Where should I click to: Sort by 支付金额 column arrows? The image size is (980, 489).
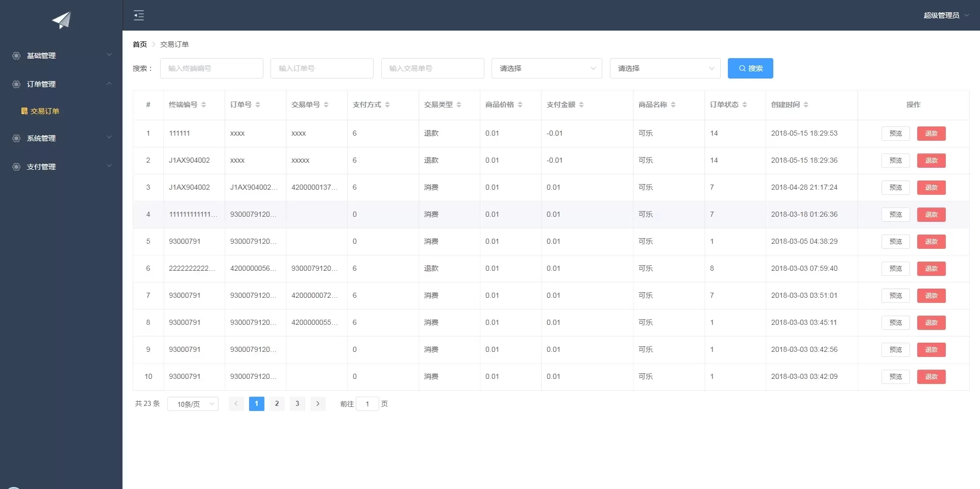pos(581,105)
